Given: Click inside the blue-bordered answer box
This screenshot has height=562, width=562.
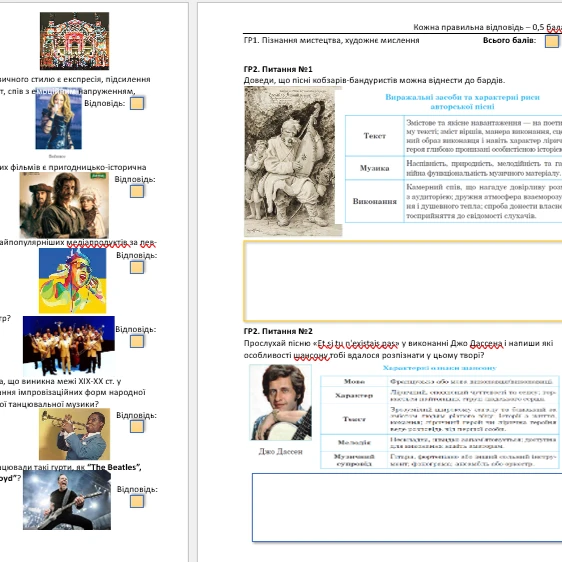Looking at the screenshot, I should [407, 508].
